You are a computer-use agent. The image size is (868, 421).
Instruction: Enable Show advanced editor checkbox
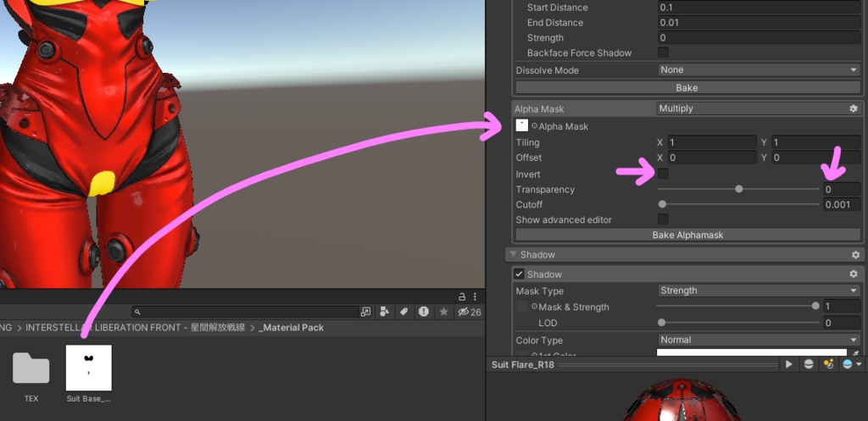(x=663, y=219)
